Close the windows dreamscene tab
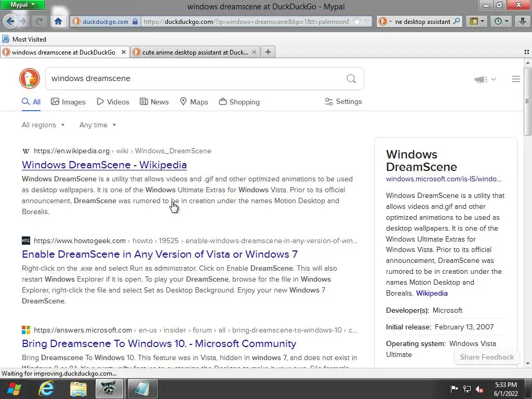 (124, 52)
